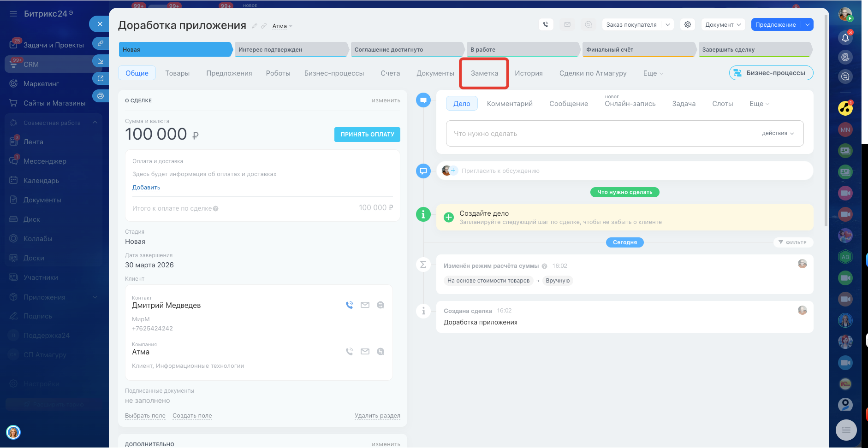Open notifications bell in right sidebar
868x448 pixels.
pos(845,38)
